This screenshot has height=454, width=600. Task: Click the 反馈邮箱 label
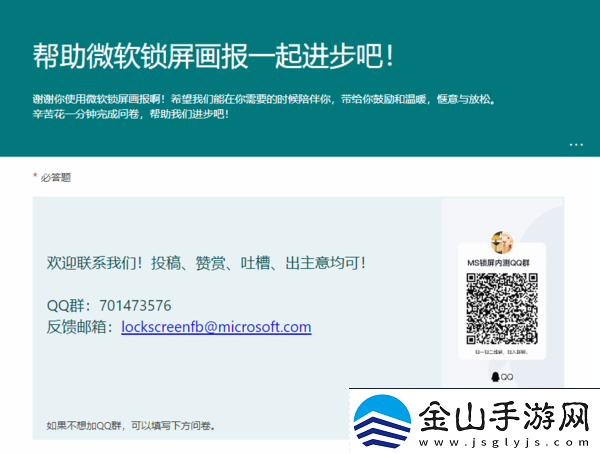[x=80, y=327]
